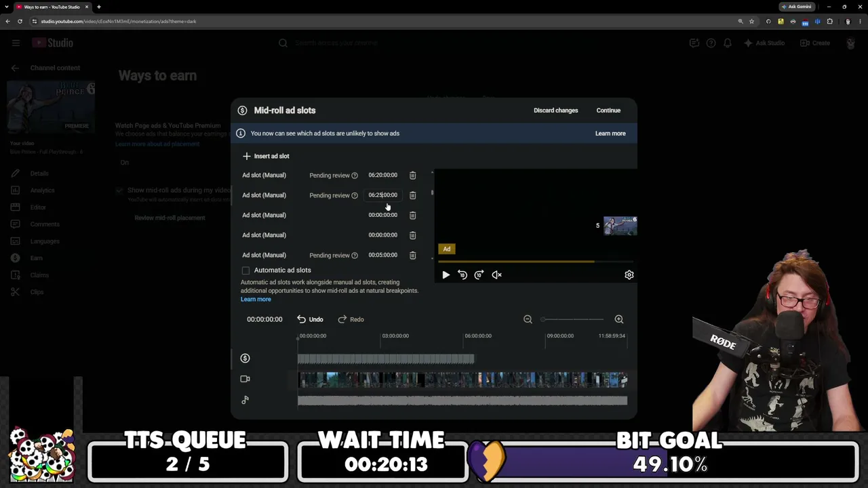This screenshot has height=488, width=868.
Task: Open the page zoom magnifier in address bar
Action: [741, 21]
